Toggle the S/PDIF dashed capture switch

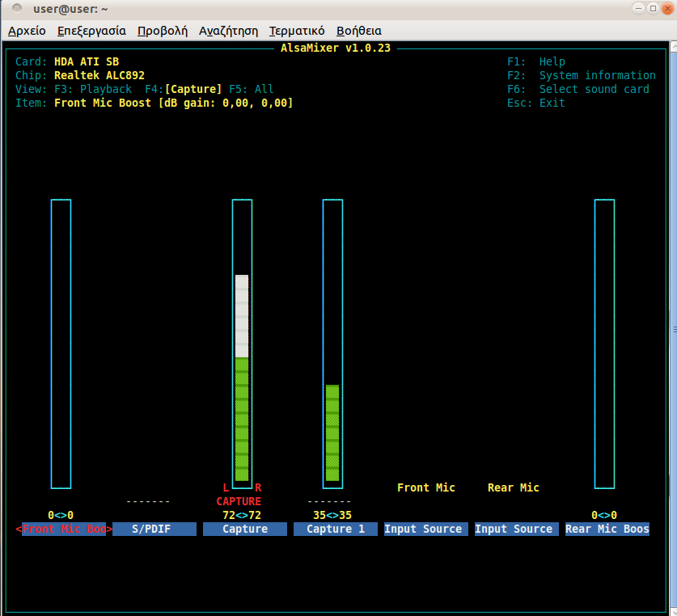click(x=148, y=501)
